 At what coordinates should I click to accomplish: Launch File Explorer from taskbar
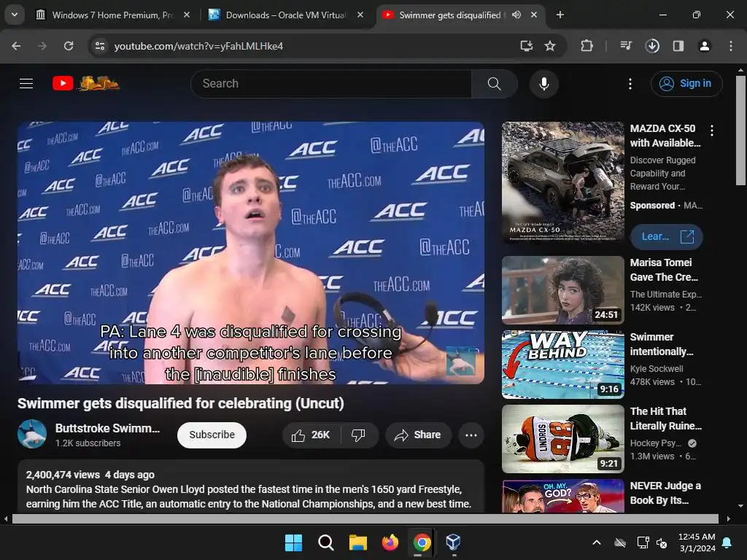coord(357,542)
